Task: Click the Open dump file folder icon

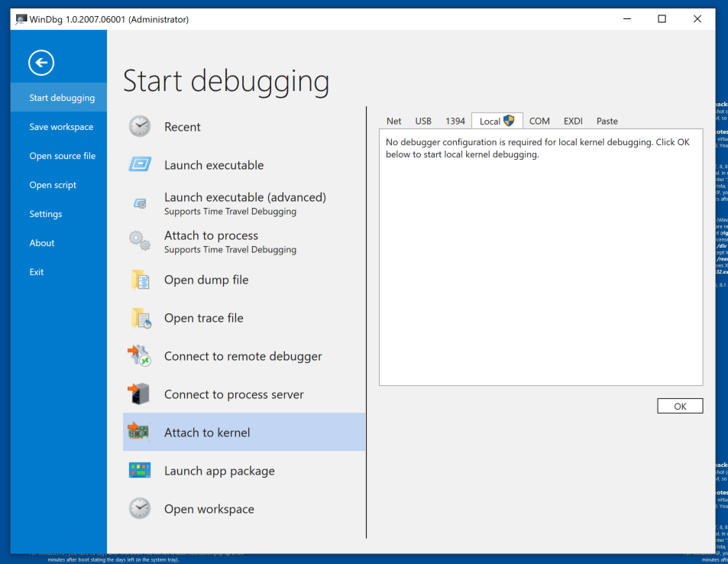Action: [x=140, y=280]
